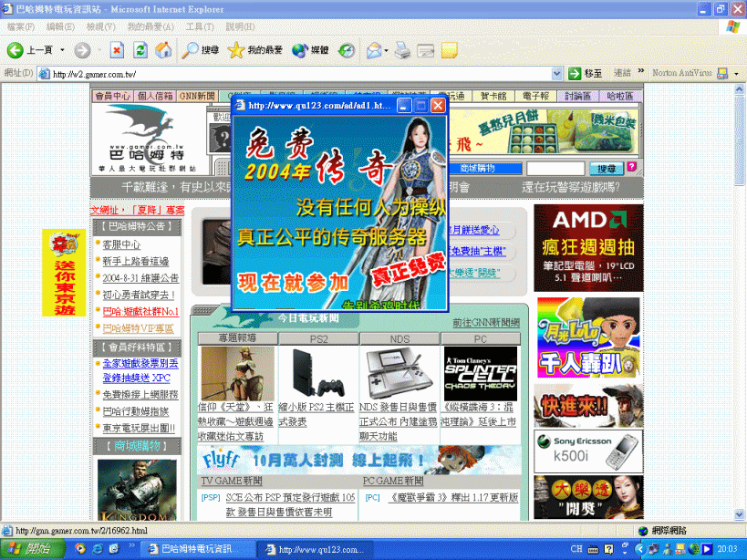Click the yellow note toolbar icon

(x=450, y=50)
